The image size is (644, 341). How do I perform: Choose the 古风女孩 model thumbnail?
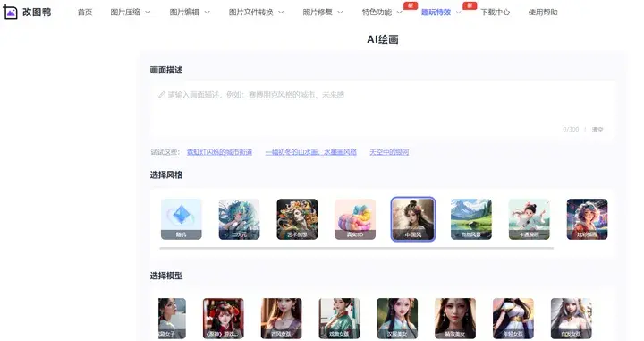coord(282,319)
